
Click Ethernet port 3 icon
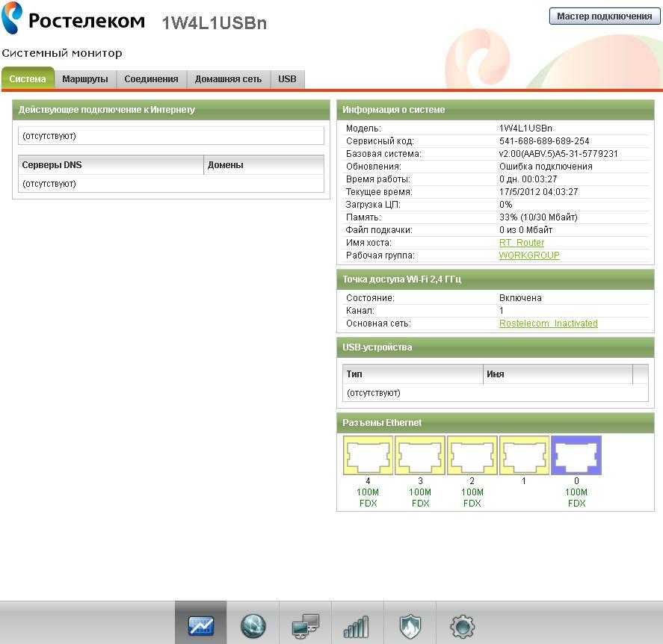tap(420, 455)
